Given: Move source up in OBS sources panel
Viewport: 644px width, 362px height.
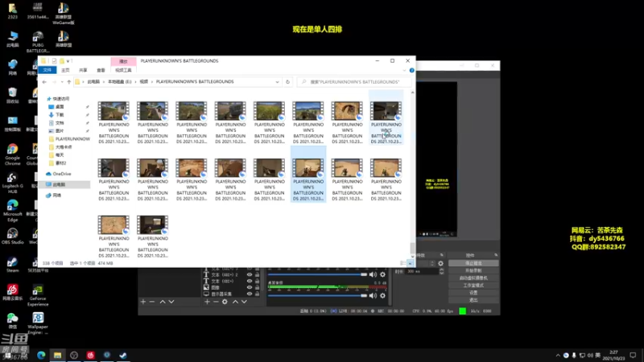Looking at the screenshot, I should [x=235, y=302].
